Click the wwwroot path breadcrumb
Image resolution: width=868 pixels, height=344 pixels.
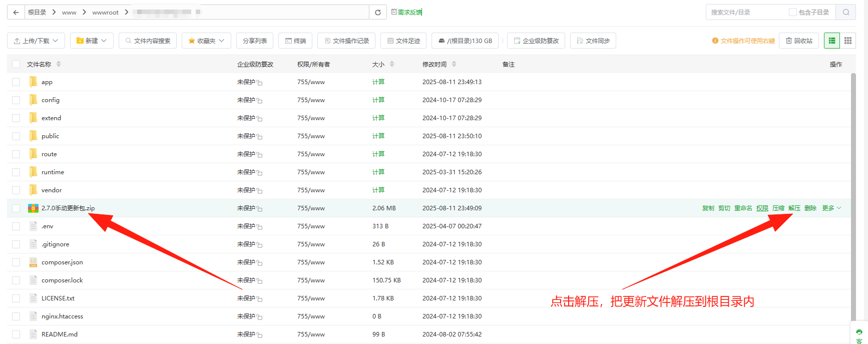point(105,13)
